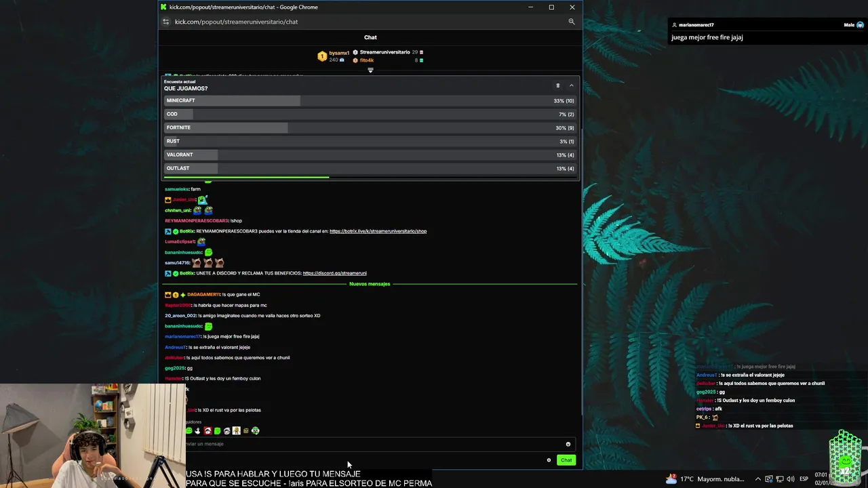Screen dimensions: 868x488
Task: Open the emoji picker in message box
Action: pyautogui.click(x=568, y=444)
